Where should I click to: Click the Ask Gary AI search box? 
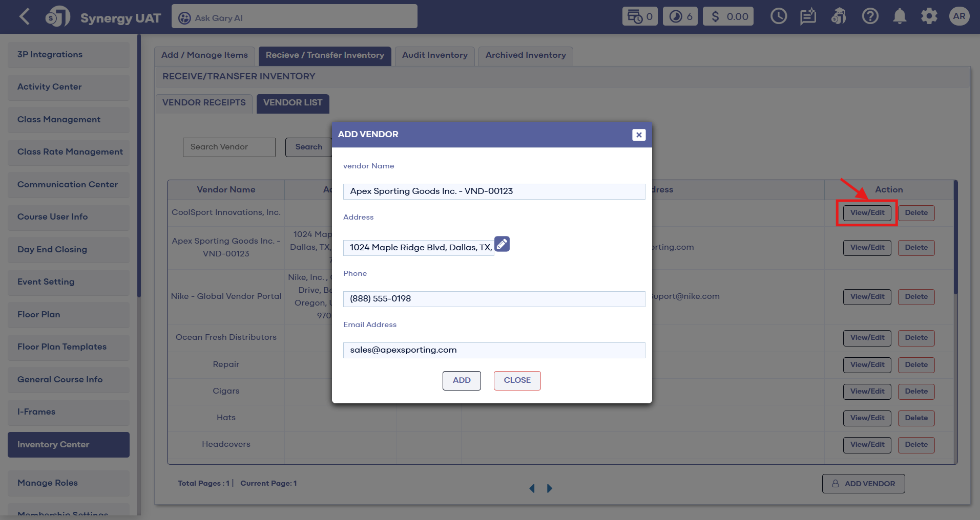295,17
